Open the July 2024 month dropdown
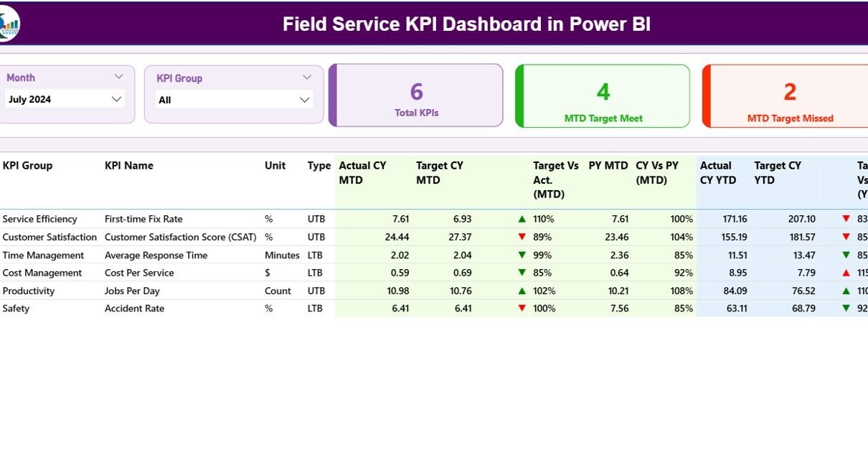 point(116,99)
